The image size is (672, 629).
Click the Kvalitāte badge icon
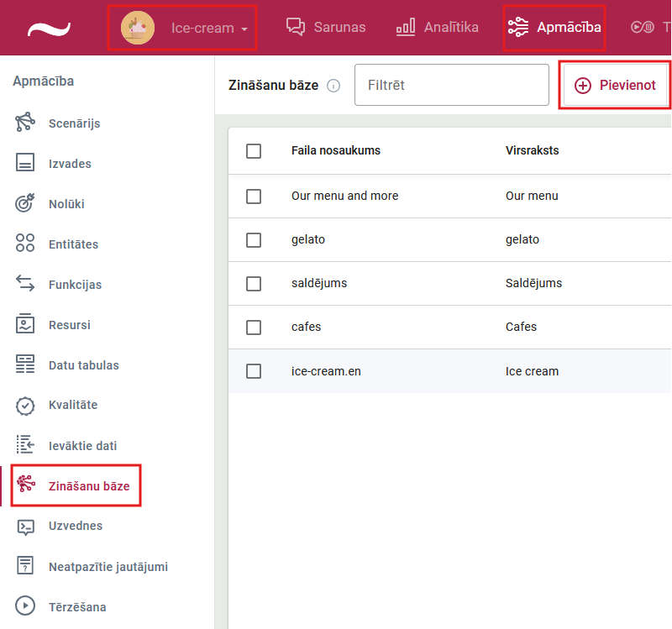click(25, 405)
